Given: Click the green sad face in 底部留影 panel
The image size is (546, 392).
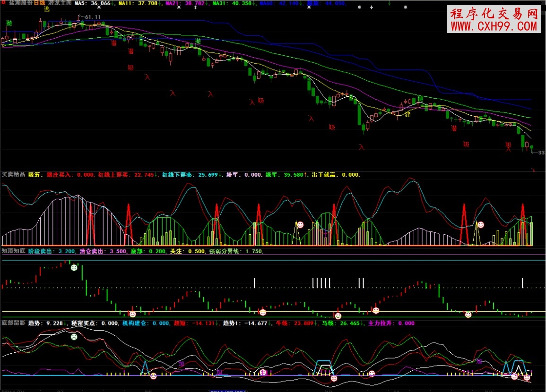Looking at the screenshot, I should pyautogui.click(x=74, y=337).
